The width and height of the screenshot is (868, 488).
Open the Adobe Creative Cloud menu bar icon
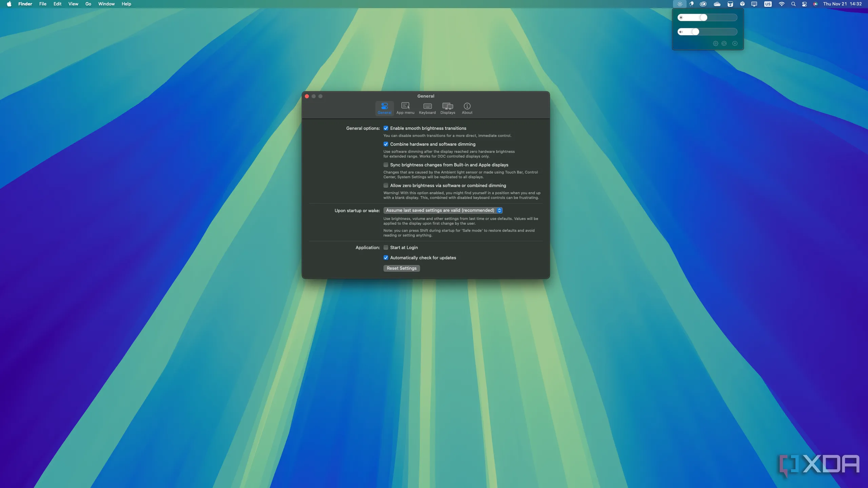[703, 4]
